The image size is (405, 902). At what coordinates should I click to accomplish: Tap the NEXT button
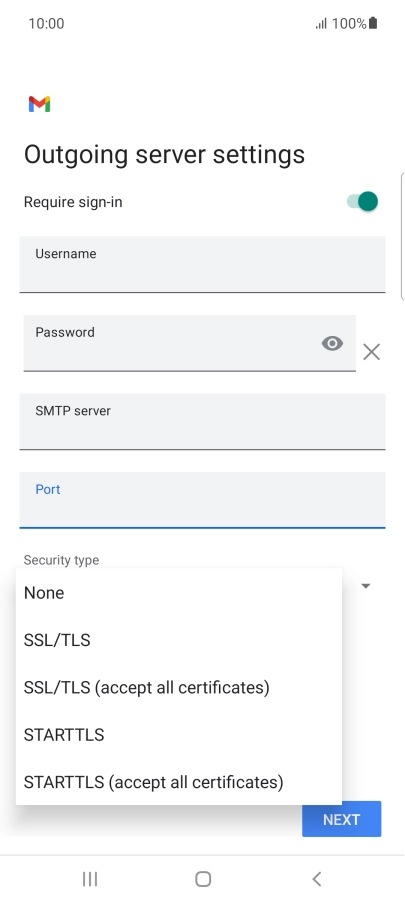pyautogui.click(x=342, y=819)
